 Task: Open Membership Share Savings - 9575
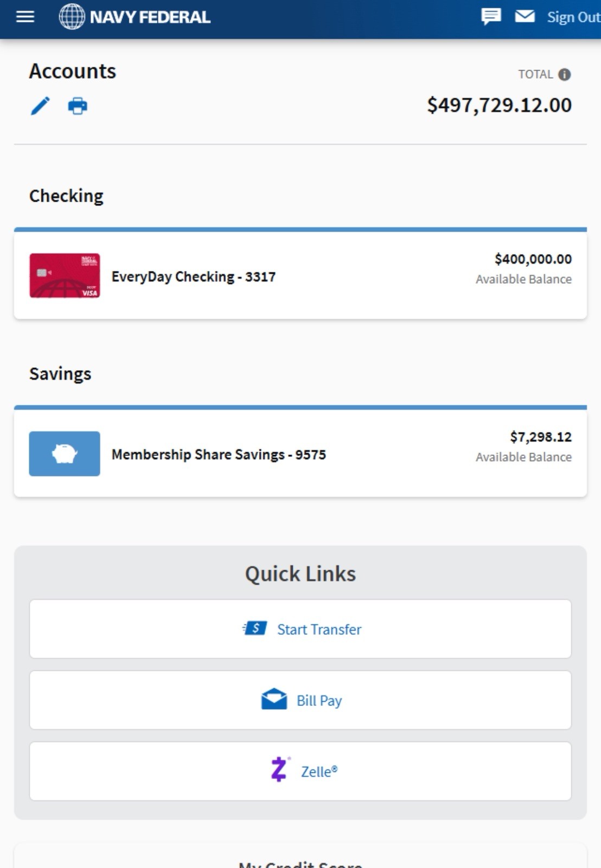point(219,455)
